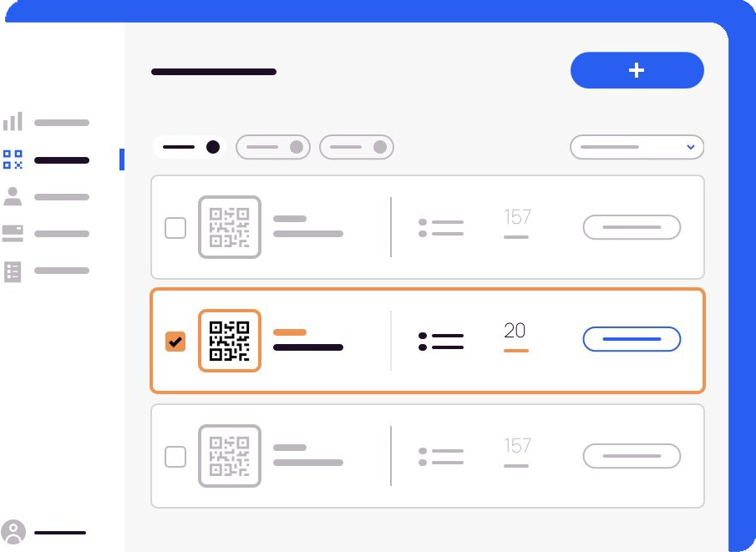Viewport: 756px width, 552px height.
Task: Click the card-shaped sidebar icon
Action: (13, 233)
